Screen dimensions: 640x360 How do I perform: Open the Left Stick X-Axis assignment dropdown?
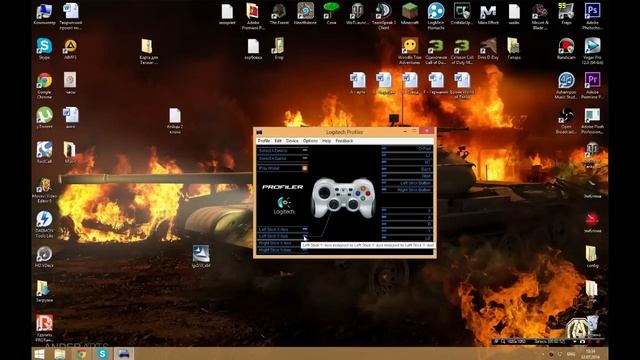(x=305, y=229)
